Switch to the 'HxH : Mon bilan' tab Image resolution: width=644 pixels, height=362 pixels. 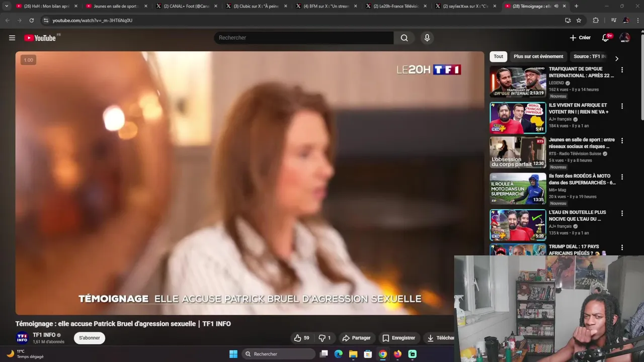[x=47, y=6]
